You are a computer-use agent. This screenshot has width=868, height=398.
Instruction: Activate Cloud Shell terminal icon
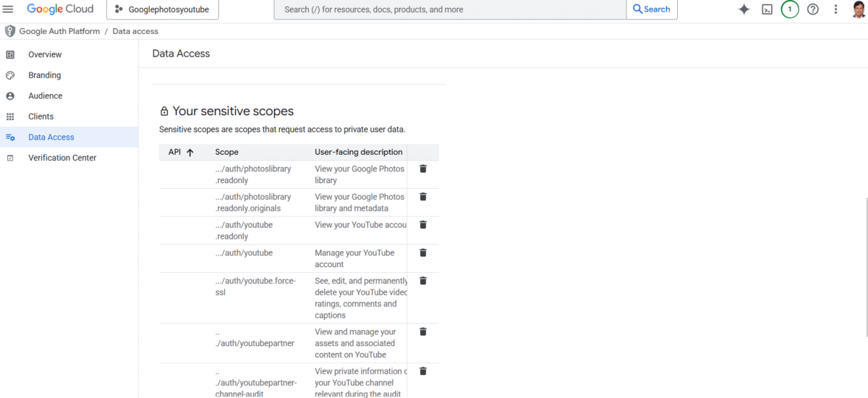pos(767,9)
